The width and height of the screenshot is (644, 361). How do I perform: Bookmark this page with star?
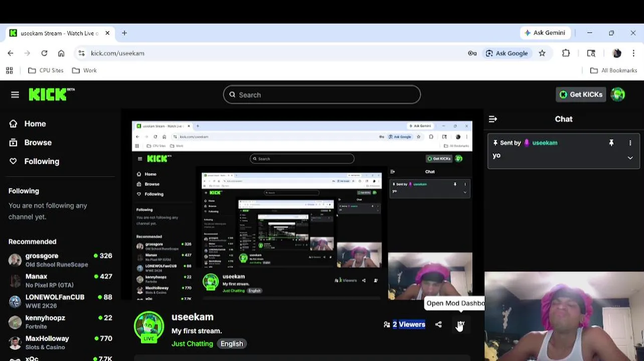(542, 53)
